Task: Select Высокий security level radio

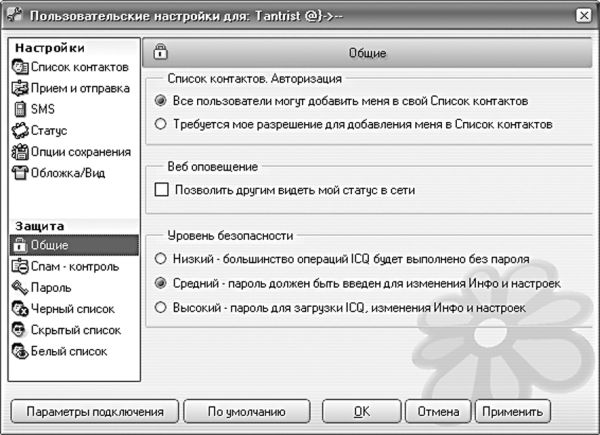Action: click(x=160, y=307)
